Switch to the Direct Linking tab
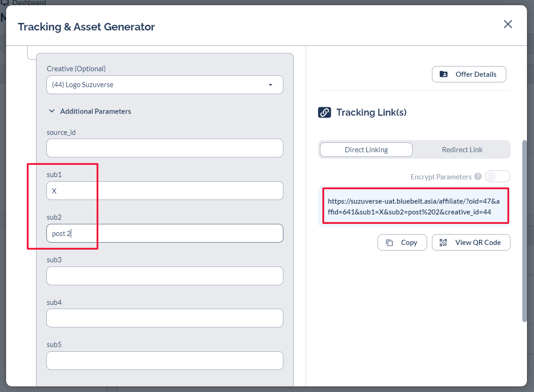This screenshot has width=534, height=392. [x=366, y=150]
